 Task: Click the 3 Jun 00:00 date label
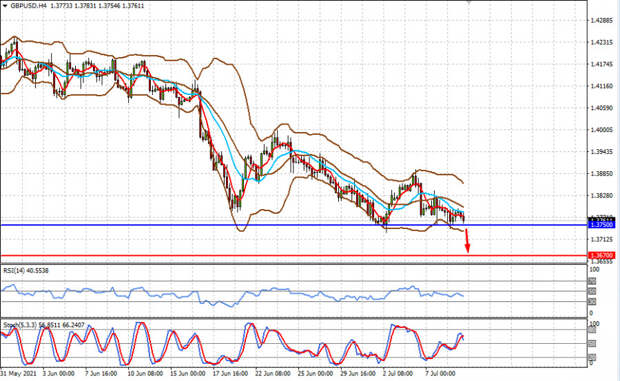tap(59, 373)
